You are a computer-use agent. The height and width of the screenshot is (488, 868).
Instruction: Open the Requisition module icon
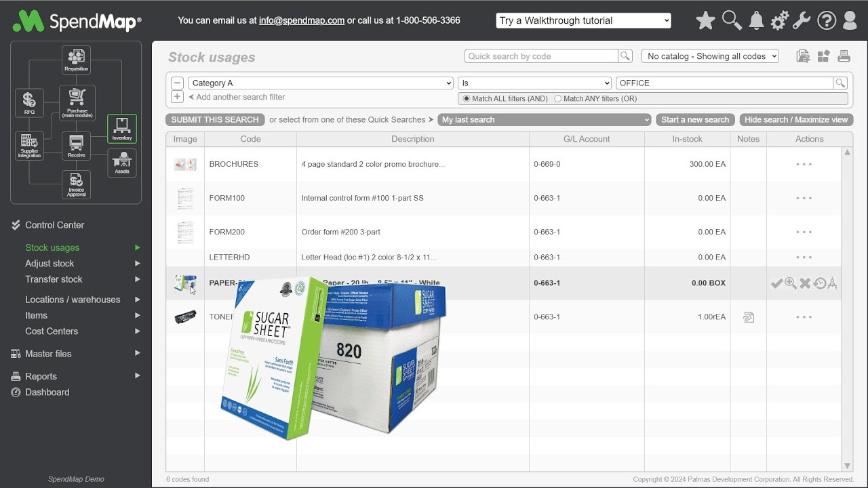(76, 60)
